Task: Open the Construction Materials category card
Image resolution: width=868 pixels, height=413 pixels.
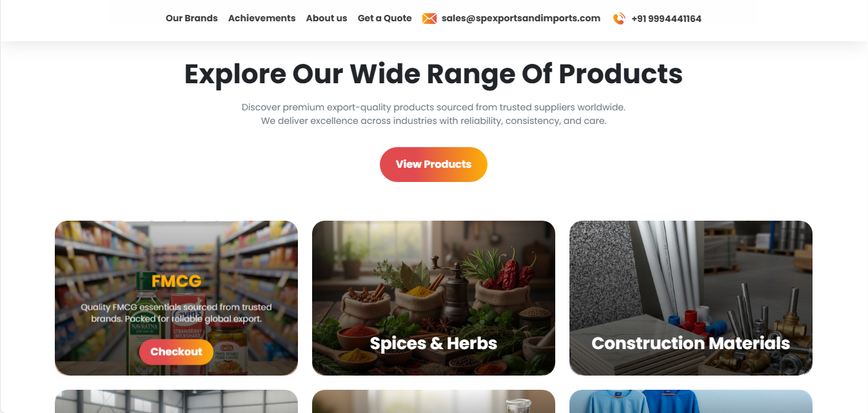Action: pos(691,298)
